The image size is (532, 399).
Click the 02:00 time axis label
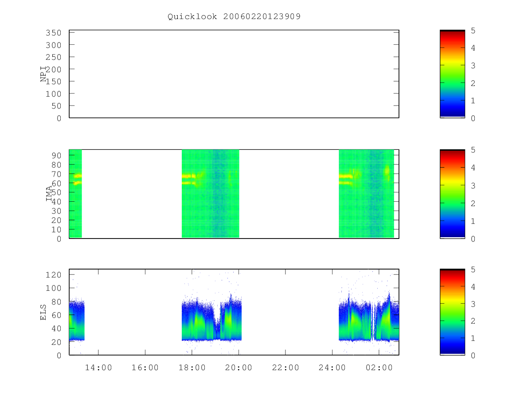(379, 368)
